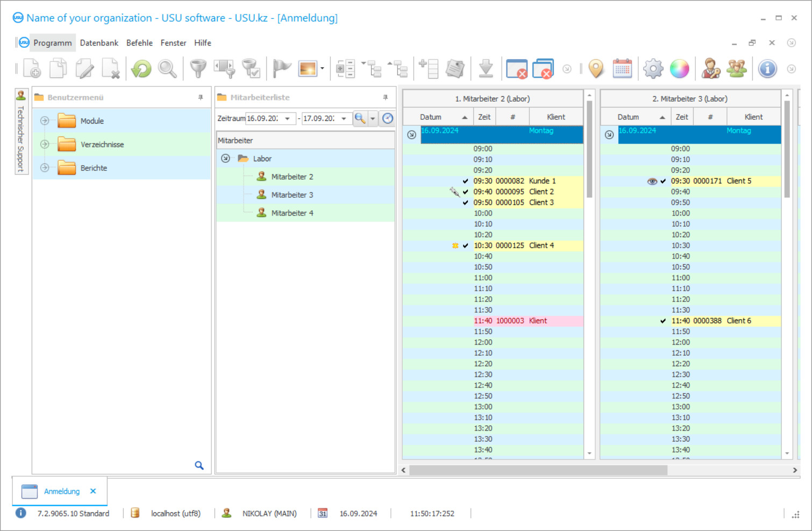The image size is (812, 531).
Task: Click the flag marker icon
Action: tap(281, 68)
